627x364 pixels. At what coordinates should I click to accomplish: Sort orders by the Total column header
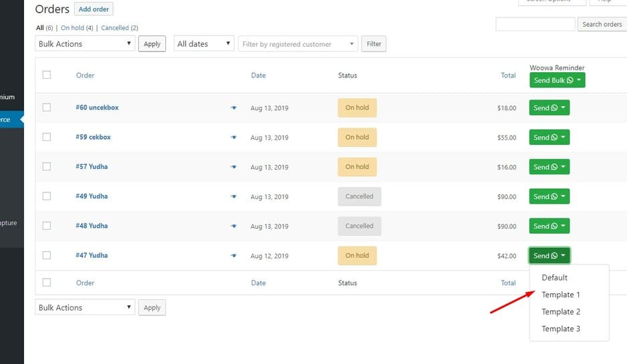pos(508,75)
